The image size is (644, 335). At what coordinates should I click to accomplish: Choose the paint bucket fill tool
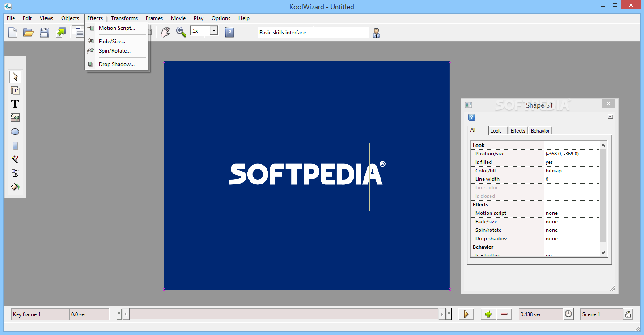pyautogui.click(x=15, y=187)
